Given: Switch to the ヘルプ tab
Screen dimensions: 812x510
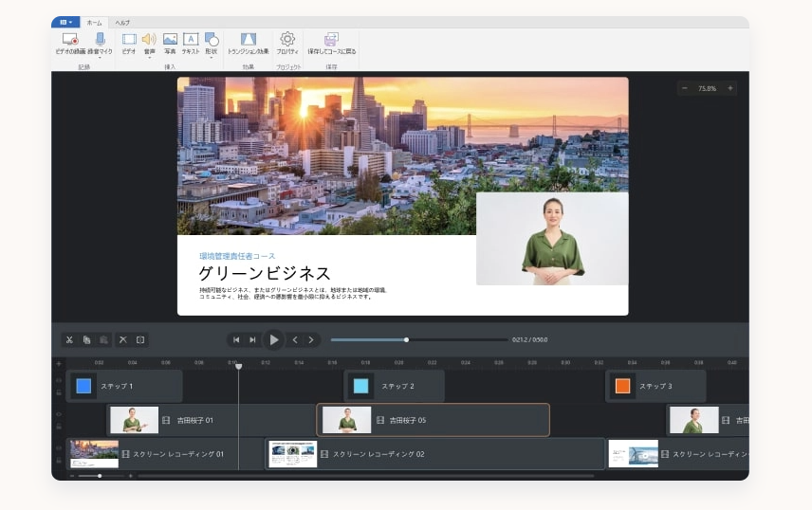Looking at the screenshot, I should 122,22.
